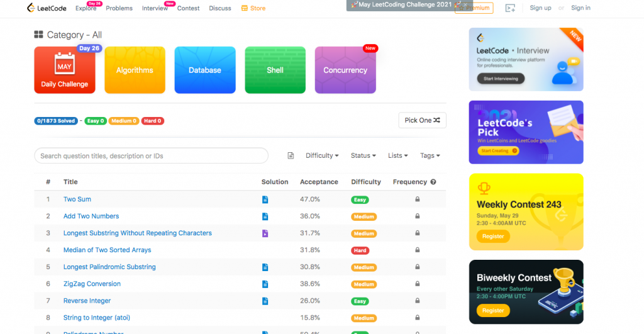Focus the search question titles input field
This screenshot has height=334, width=644.
(x=151, y=156)
